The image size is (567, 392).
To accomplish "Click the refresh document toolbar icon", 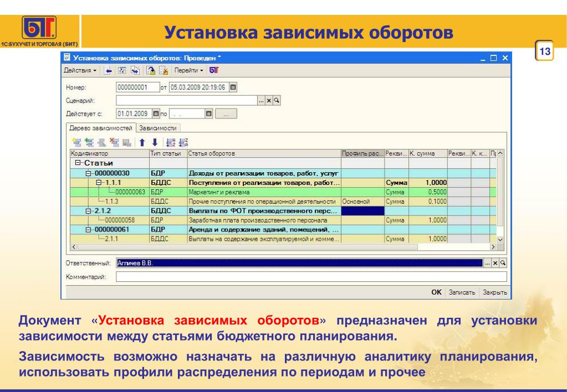I will [x=122, y=70].
